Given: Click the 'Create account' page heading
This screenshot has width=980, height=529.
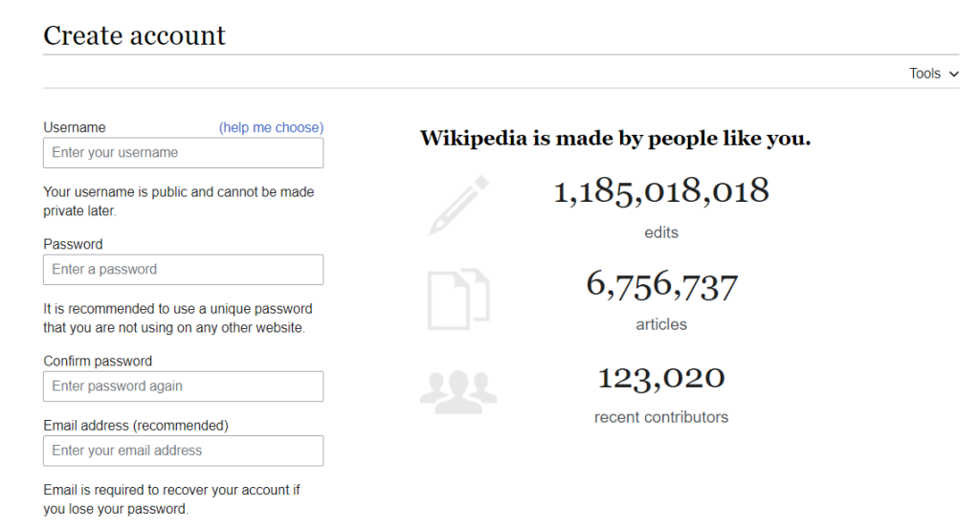Looking at the screenshot, I should click(134, 36).
